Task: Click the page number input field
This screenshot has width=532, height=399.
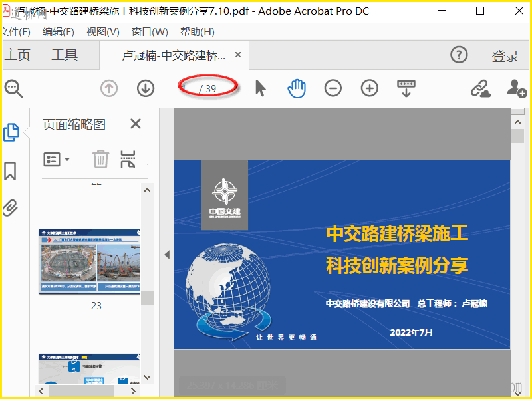Action: 184,89
